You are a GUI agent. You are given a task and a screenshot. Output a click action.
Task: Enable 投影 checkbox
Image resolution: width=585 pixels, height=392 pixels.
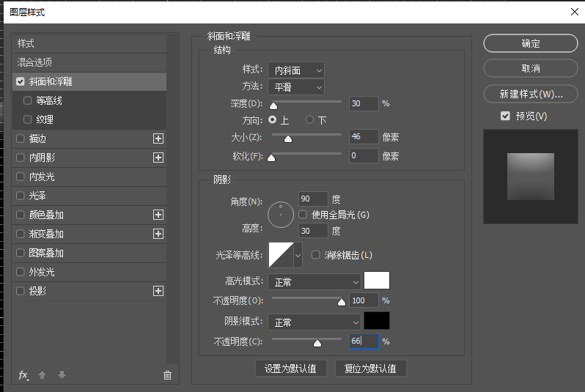[20, 291]
